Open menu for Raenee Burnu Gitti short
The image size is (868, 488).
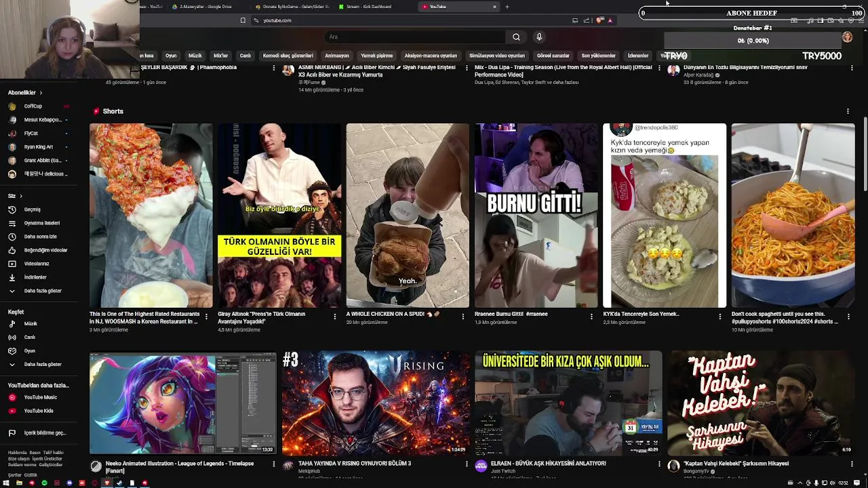pos(591,317)
